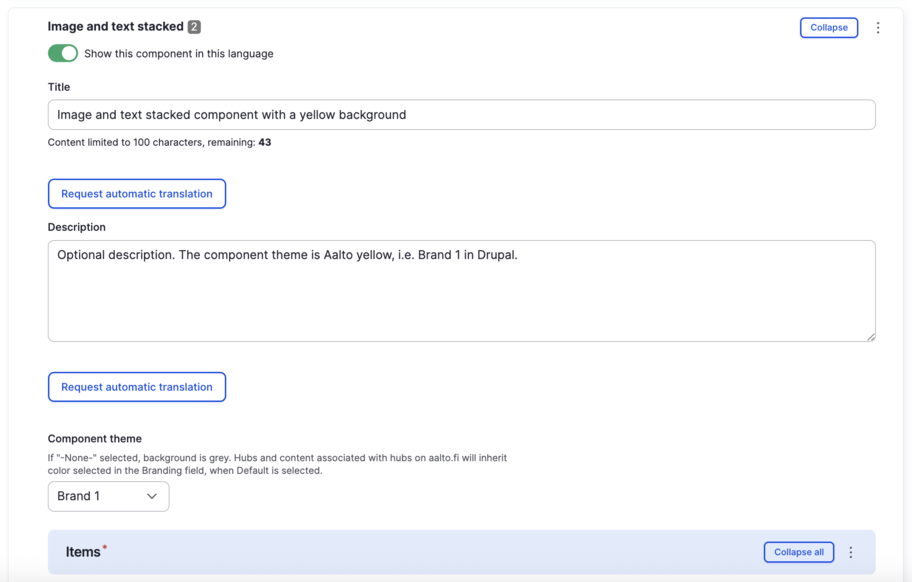Click the Component theme field label
Image resolution: width=912 pixels, height=582 pixels.
point(95,439)
